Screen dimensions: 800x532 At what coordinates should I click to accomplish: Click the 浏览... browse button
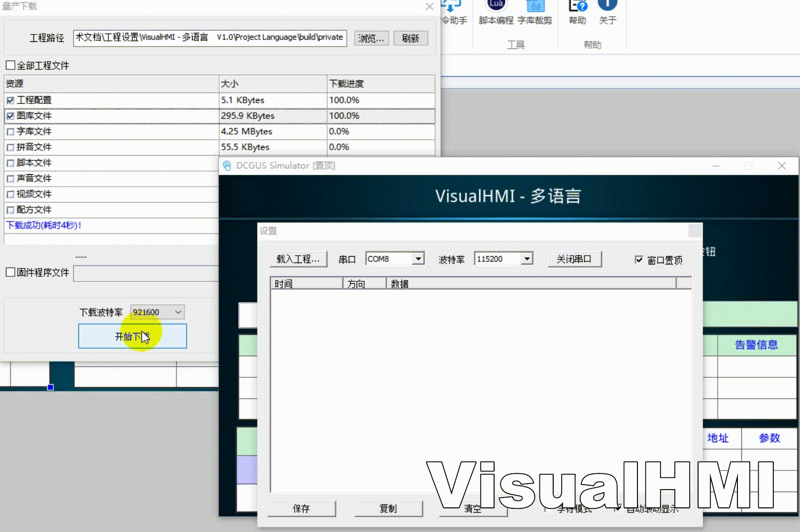pos(371,38)
